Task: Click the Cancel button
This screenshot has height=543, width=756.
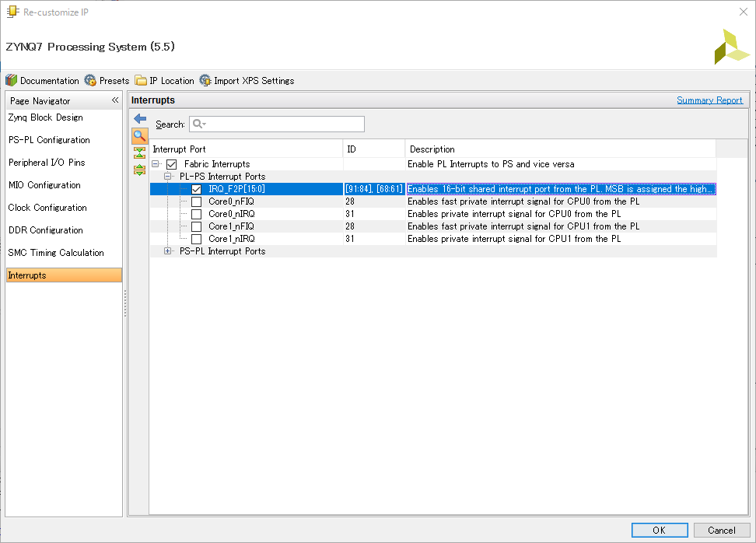Action: (x=722, y=530)
